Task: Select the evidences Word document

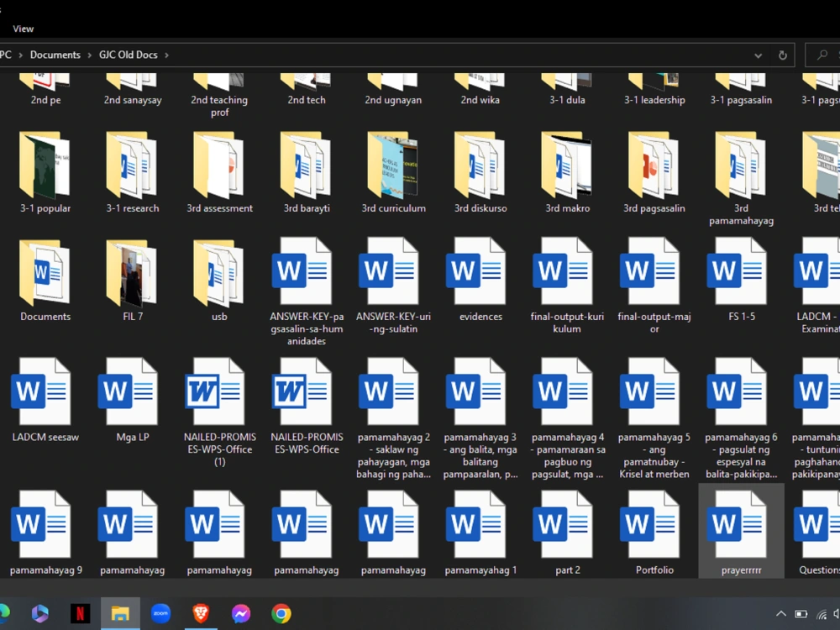Action: [480, 280]
